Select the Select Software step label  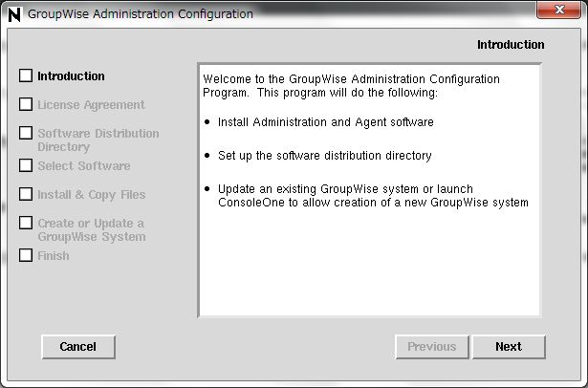pyautogui.click(x=83, y=165)
